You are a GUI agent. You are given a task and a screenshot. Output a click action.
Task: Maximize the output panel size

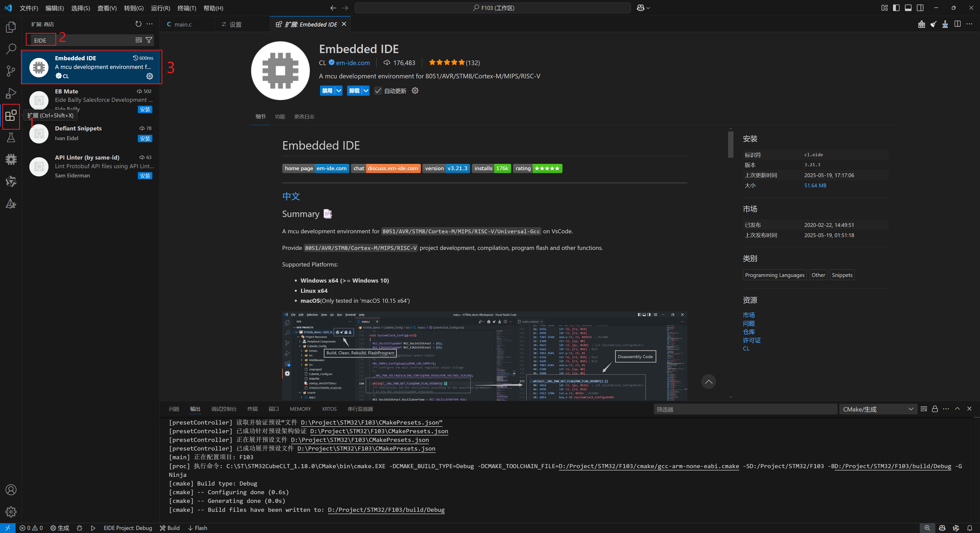957,409
